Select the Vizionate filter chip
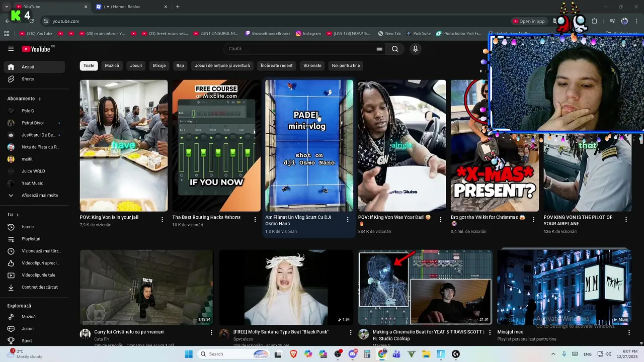 tap(312, 65)
